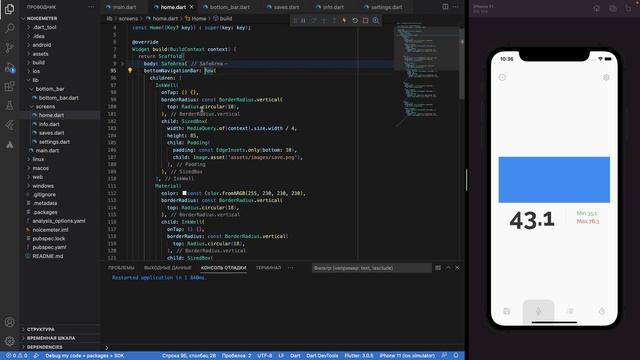Click the white color swatch on line 112
640x360 pixels.
[x=184, y=193]
